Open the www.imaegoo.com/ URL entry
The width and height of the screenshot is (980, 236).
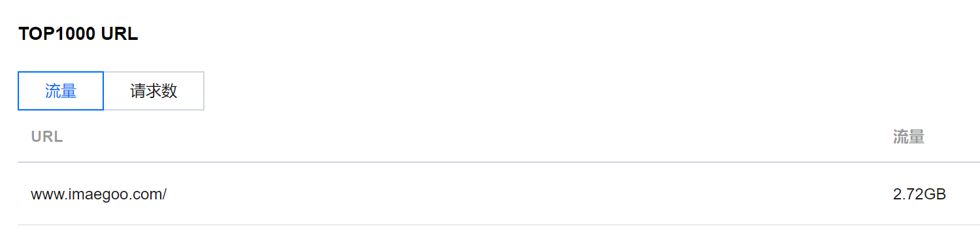99,194
